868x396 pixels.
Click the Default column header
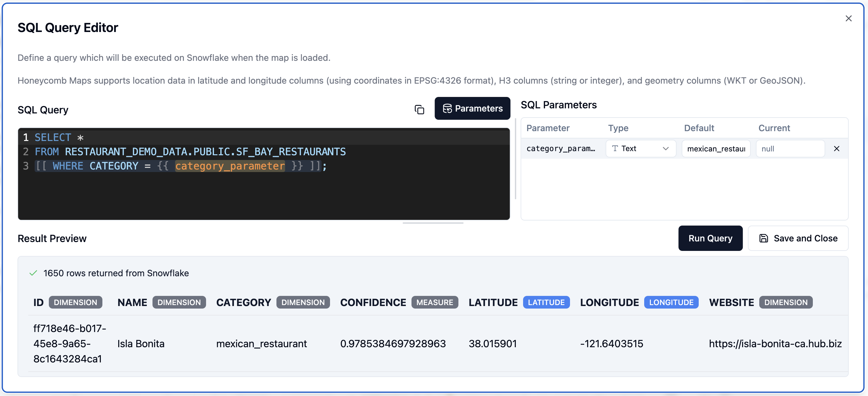click(x=699, y=128)
